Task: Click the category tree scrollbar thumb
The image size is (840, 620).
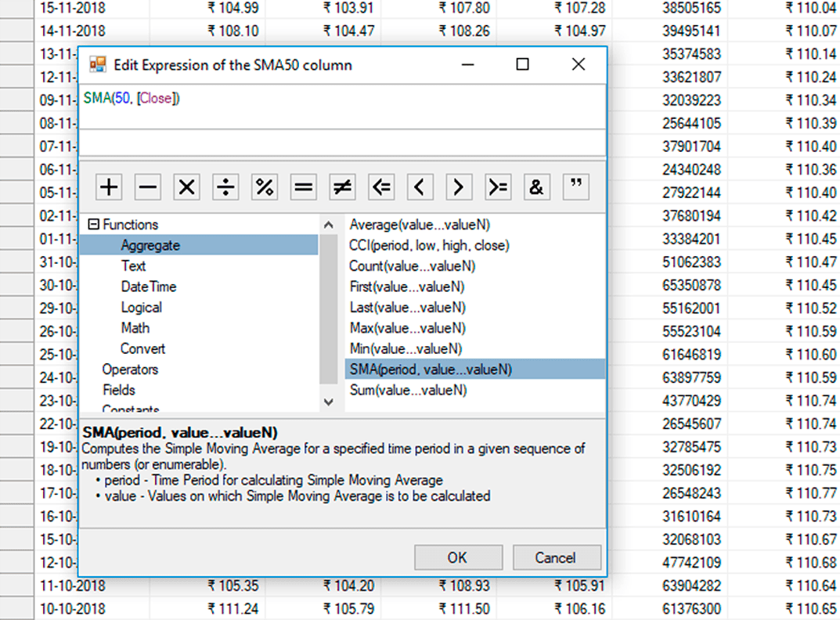Action: pyautogui.click(x=328, y=308)
